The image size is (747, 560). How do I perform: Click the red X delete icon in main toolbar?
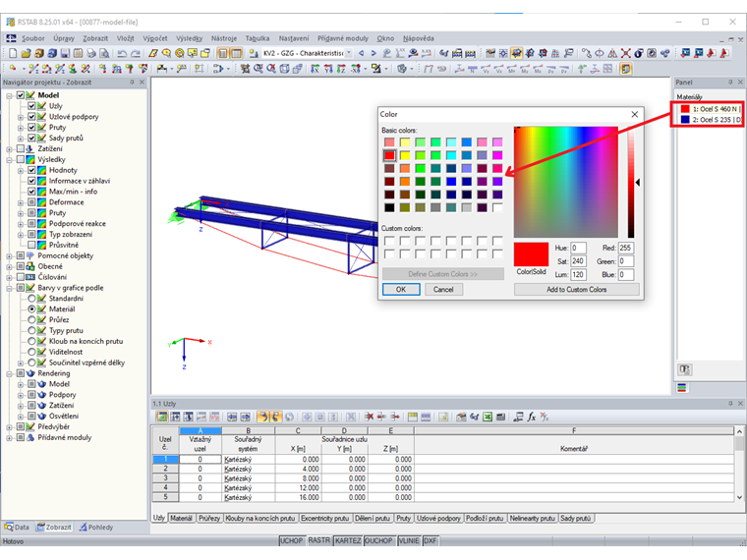click(625, 53)
